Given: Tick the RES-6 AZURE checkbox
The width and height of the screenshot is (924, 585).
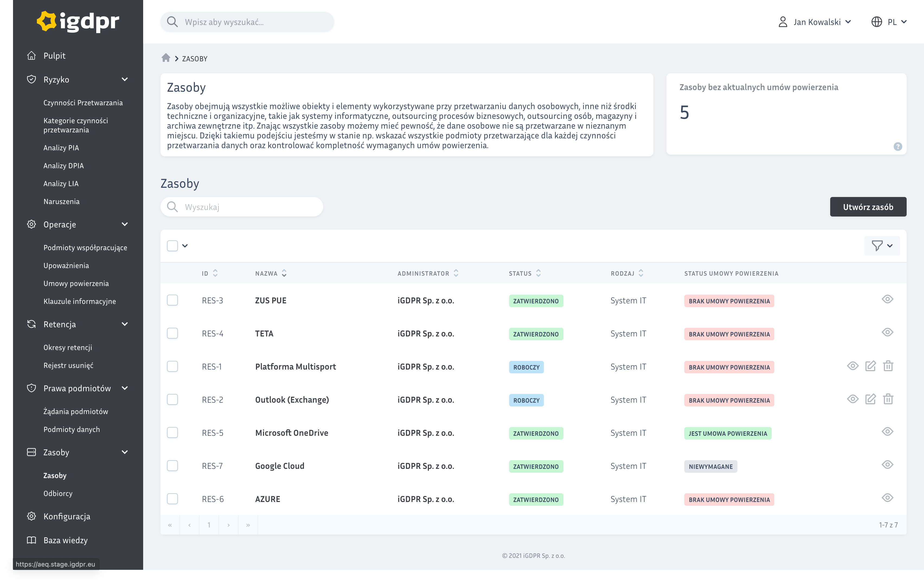Looking at the screenshot, I should [172, 498].
